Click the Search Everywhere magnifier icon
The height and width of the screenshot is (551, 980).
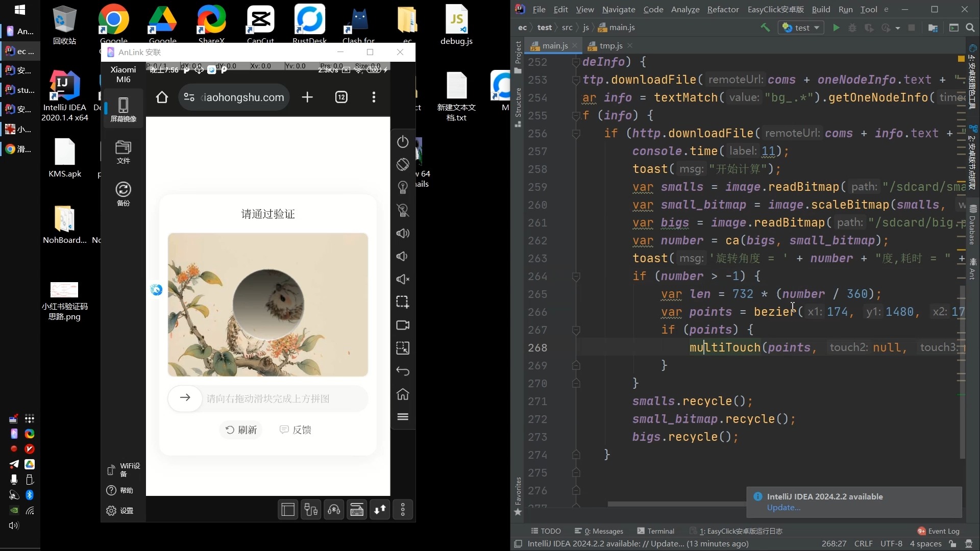coord(970,28)
